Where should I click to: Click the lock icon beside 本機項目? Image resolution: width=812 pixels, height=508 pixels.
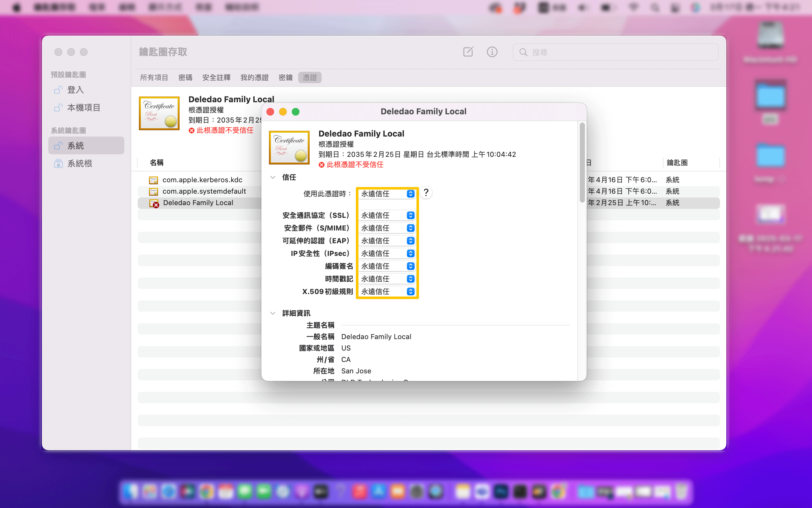[x=58, y=108]
